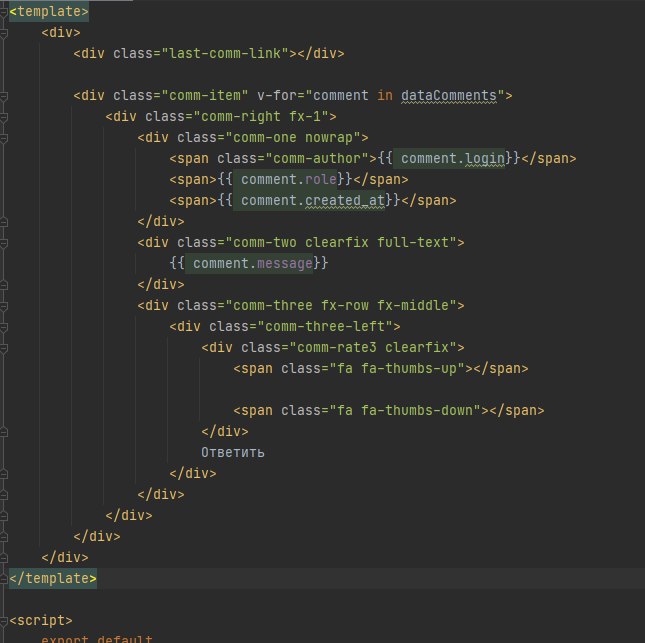The image size is (645, 643).
Task: Click the <script> tag text
Action: tap(41, 620)
